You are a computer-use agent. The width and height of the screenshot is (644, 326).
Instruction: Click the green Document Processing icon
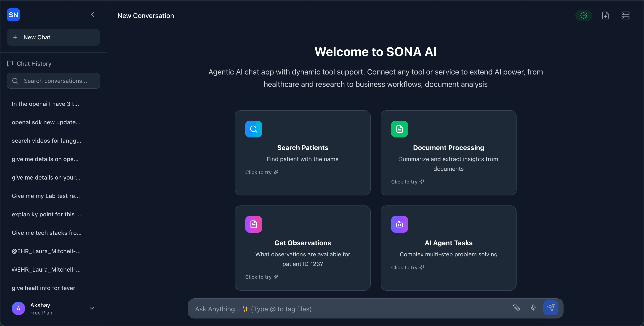pos(399,129)
